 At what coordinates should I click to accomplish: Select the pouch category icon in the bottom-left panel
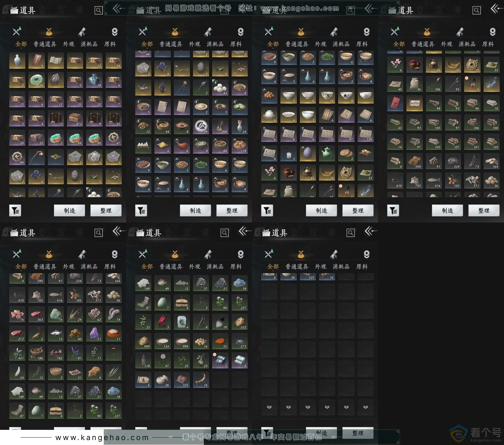click(x=49, y=254)
